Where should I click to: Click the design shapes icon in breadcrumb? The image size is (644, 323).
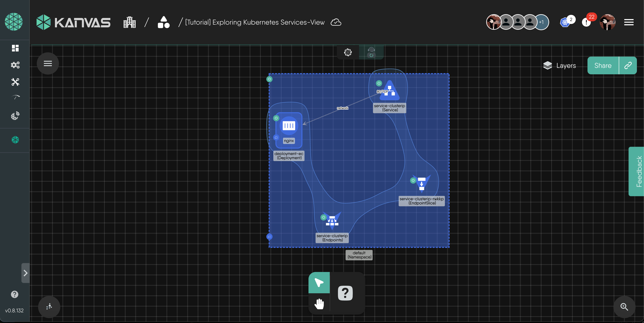point(164,22)
